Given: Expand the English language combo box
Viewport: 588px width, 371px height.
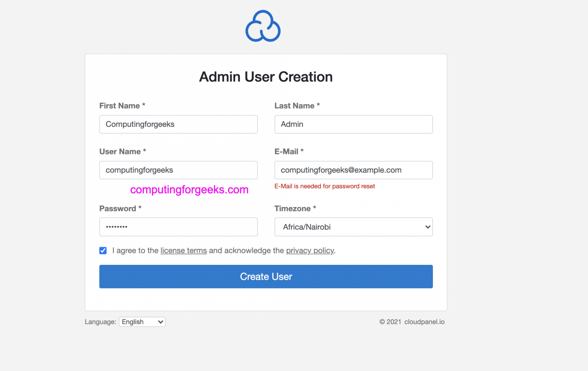Looking at the screenshot, I should pos(142,322).
